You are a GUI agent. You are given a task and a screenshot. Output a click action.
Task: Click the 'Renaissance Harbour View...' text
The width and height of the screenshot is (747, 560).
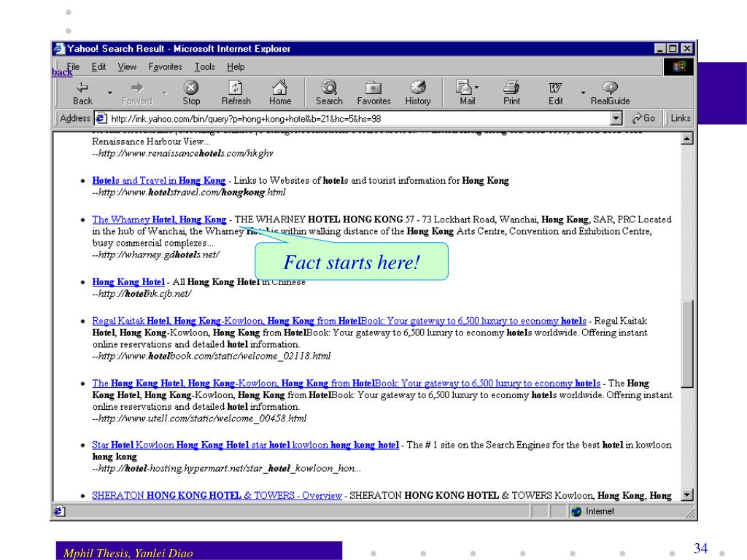click(x=151, y=141)
